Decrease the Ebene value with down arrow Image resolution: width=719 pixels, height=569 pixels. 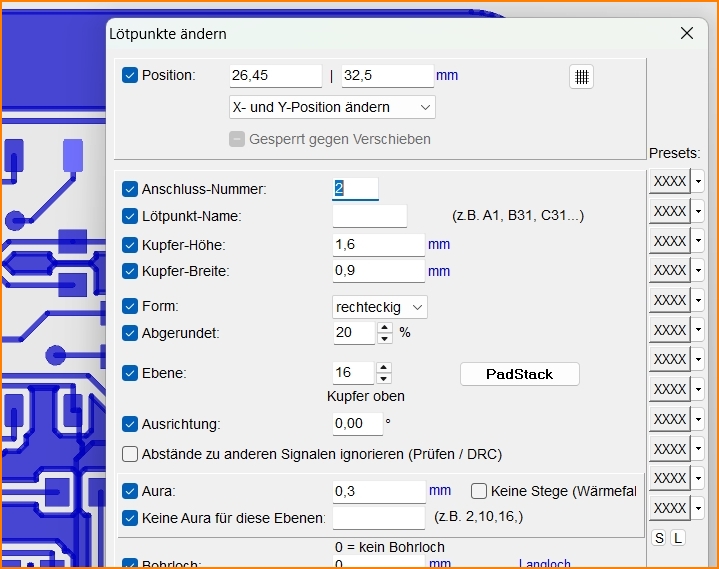[384, 379]
